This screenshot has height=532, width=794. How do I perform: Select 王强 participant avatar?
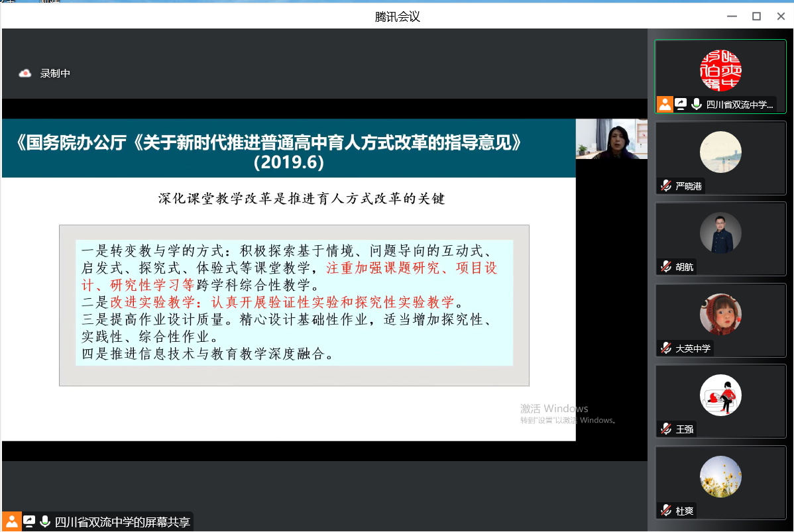click(720, 396)
